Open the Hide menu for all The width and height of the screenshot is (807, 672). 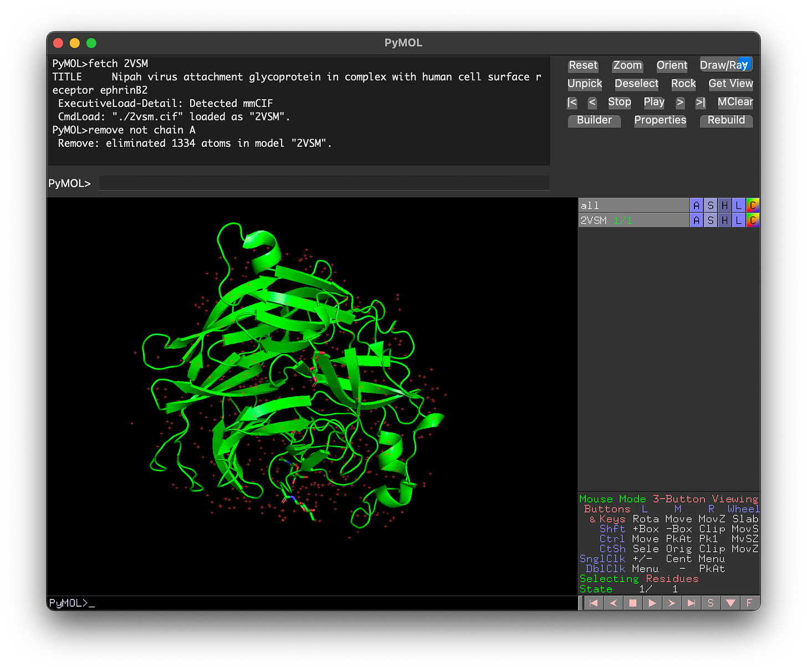[x=724, y=206]
